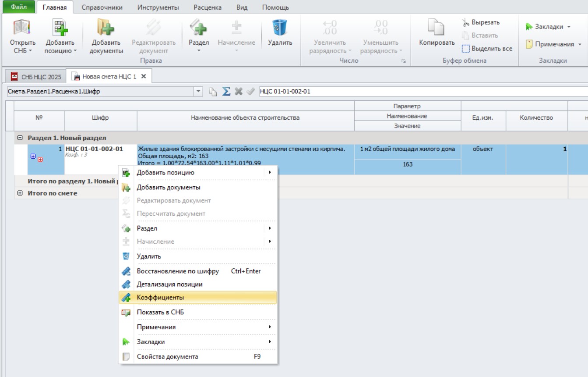Click the Вырезать scissors icon
Image resolution: width=588 pixels, height=377 pixels.
tap(466, 22)
